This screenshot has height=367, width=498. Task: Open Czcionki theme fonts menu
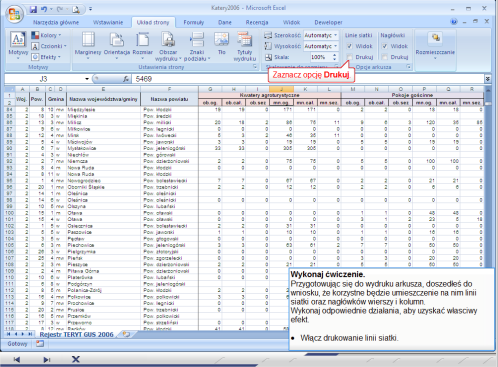(49, 46)
